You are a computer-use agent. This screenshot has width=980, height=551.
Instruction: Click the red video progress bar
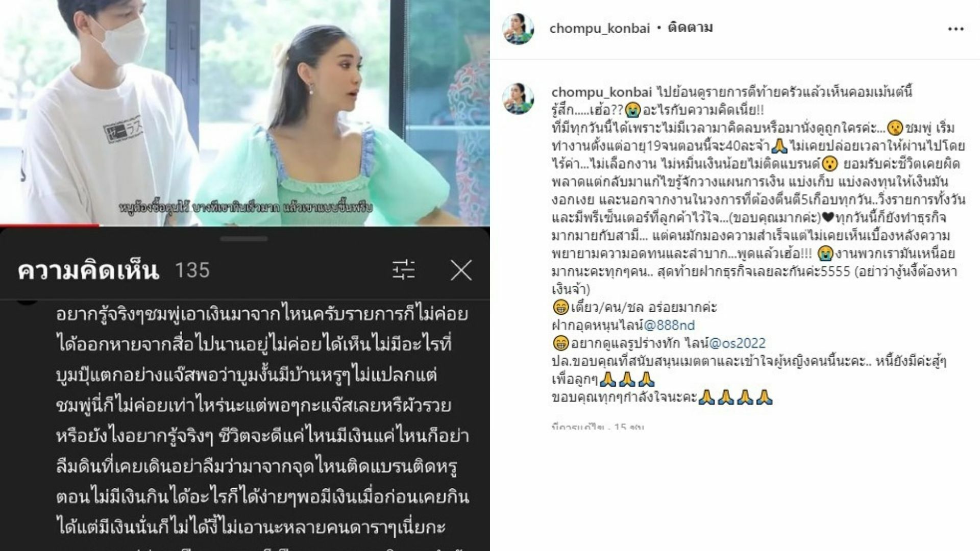[50, 225]
